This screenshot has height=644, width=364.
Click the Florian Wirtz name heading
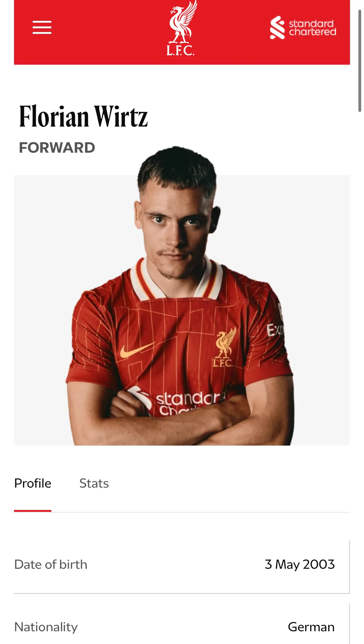(83, 117)
